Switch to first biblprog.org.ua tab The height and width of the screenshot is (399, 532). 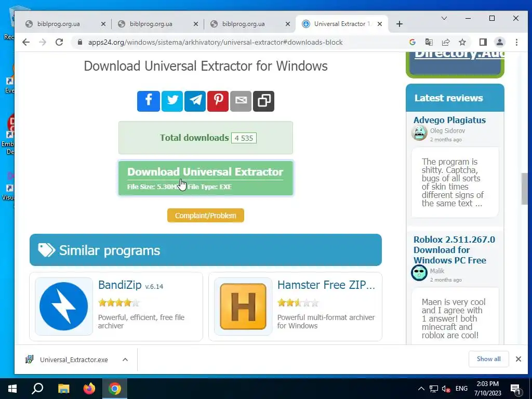(x=58, y=24)
